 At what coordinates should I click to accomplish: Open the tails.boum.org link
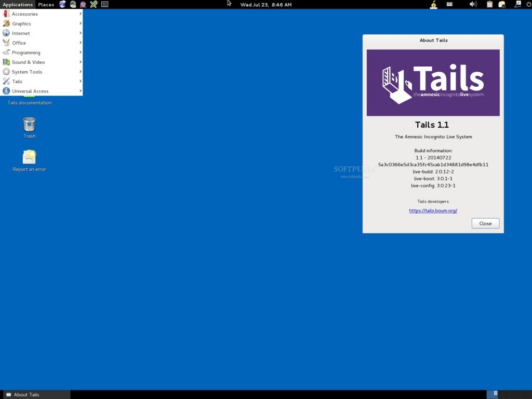pyautogui.click(x=433, y=211)
